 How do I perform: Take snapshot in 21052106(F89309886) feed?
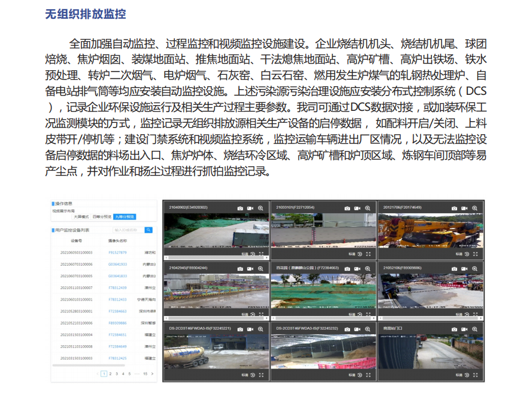pos(454,269)
